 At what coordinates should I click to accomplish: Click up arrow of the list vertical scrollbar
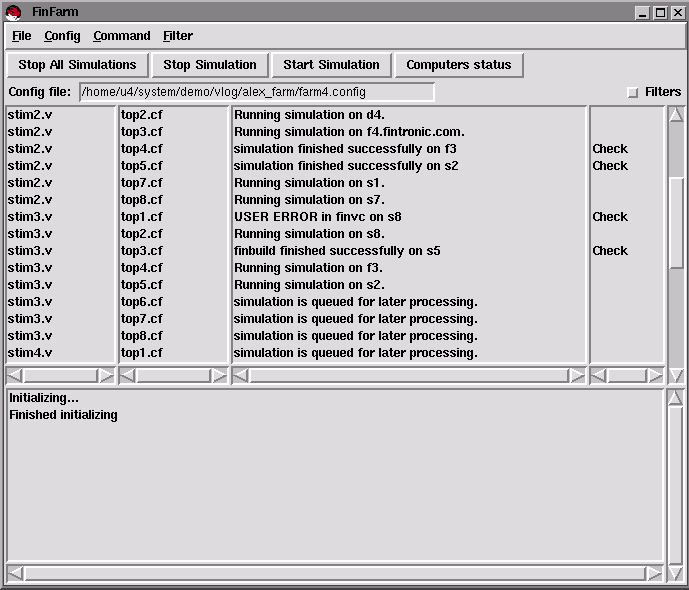click(676, 114)
